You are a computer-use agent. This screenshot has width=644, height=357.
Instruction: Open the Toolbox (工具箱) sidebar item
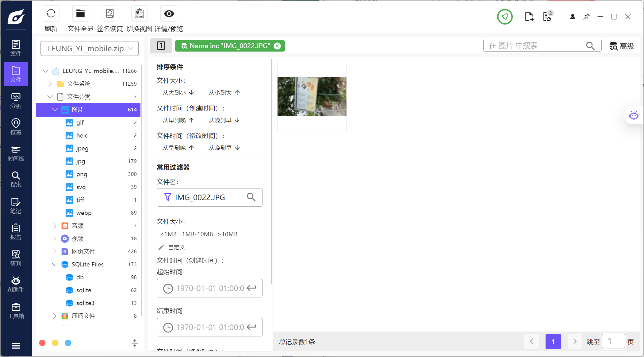tap(16, 311)
